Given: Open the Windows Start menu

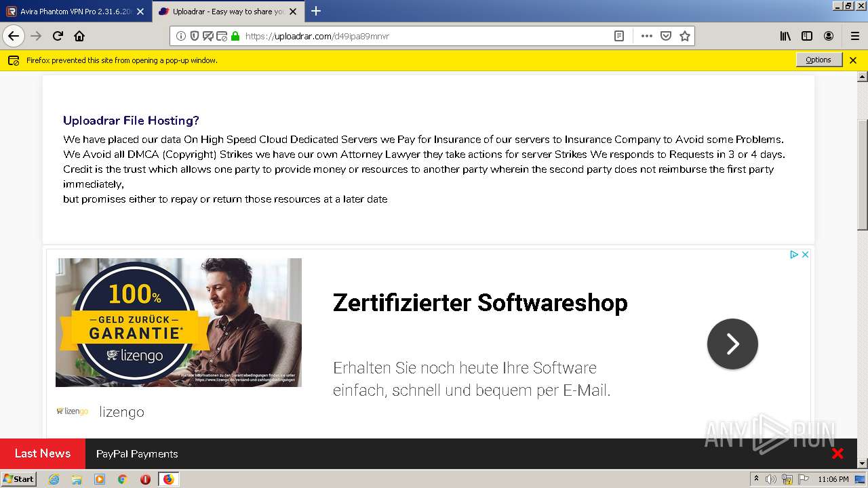Looking at the screenshot, I should point(19,479).
